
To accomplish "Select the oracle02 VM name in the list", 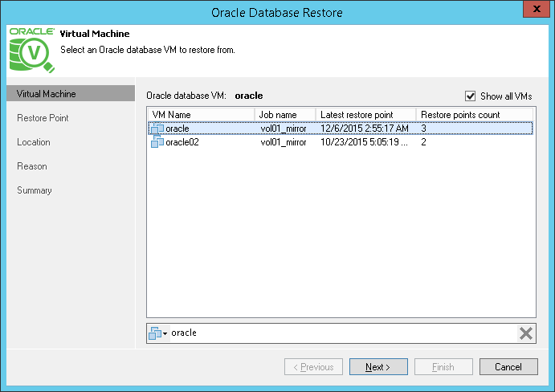I will (x=182, y=142).
